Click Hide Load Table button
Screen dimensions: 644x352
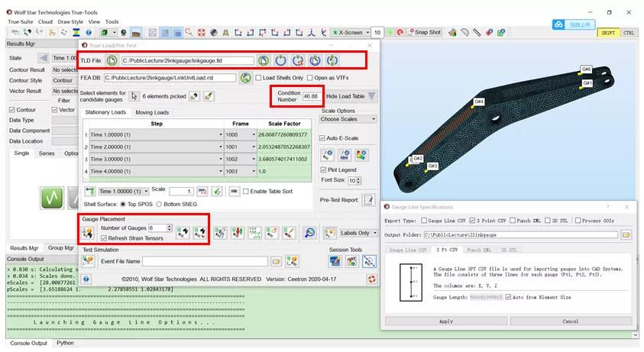(351, 96)
